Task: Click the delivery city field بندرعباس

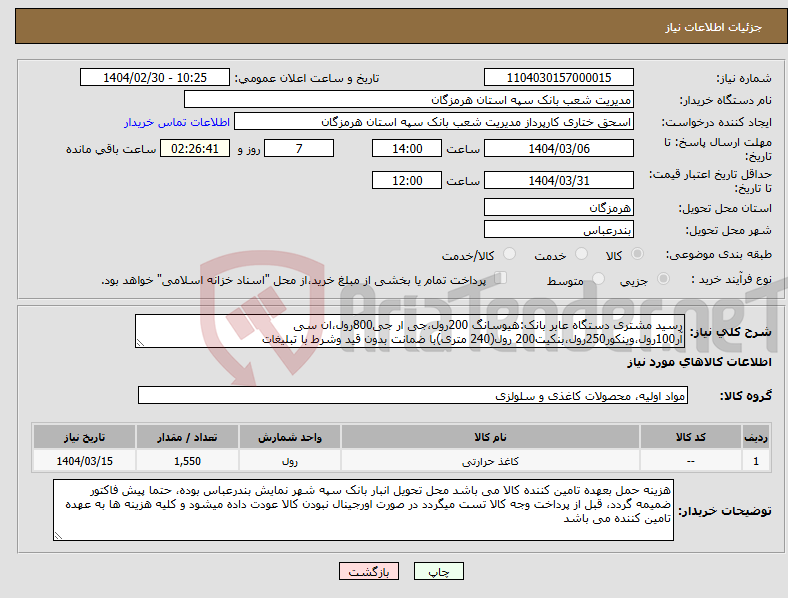Action: coord(559,229)
